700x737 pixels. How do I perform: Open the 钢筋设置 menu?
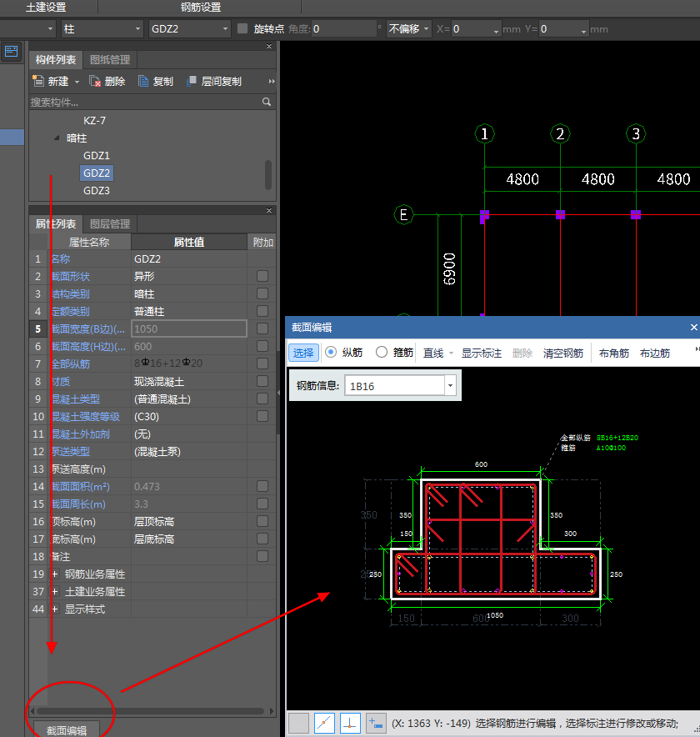(201, 7)
